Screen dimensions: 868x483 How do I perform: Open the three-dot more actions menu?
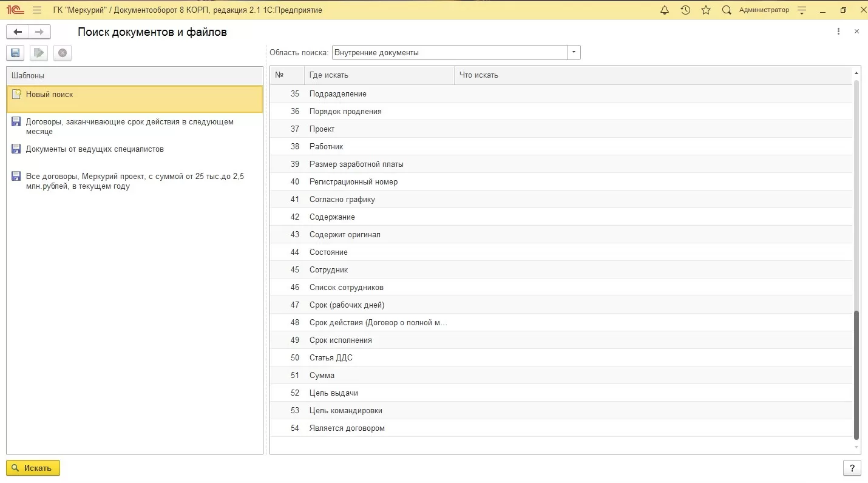pyautogui.click(x=839, y=32)
